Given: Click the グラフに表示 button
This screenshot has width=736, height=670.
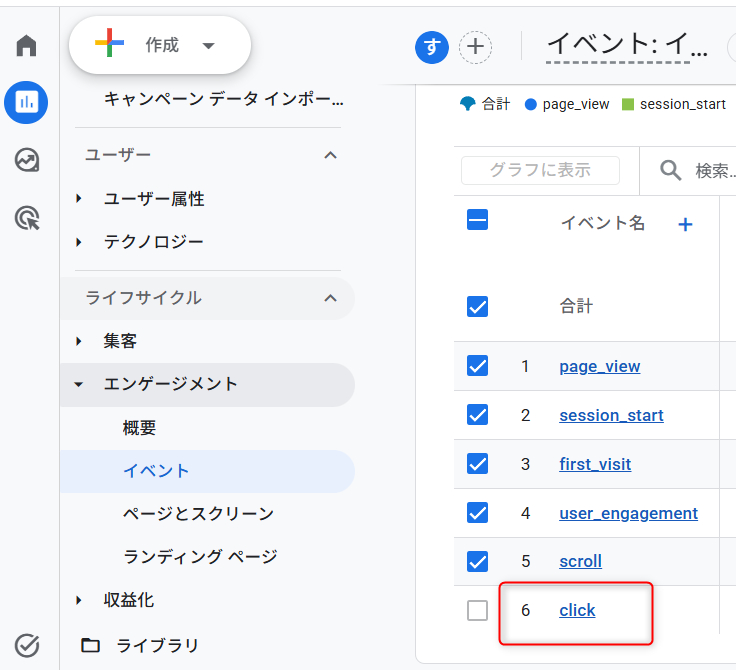Looking at the screenshot, I should (540, 170).
